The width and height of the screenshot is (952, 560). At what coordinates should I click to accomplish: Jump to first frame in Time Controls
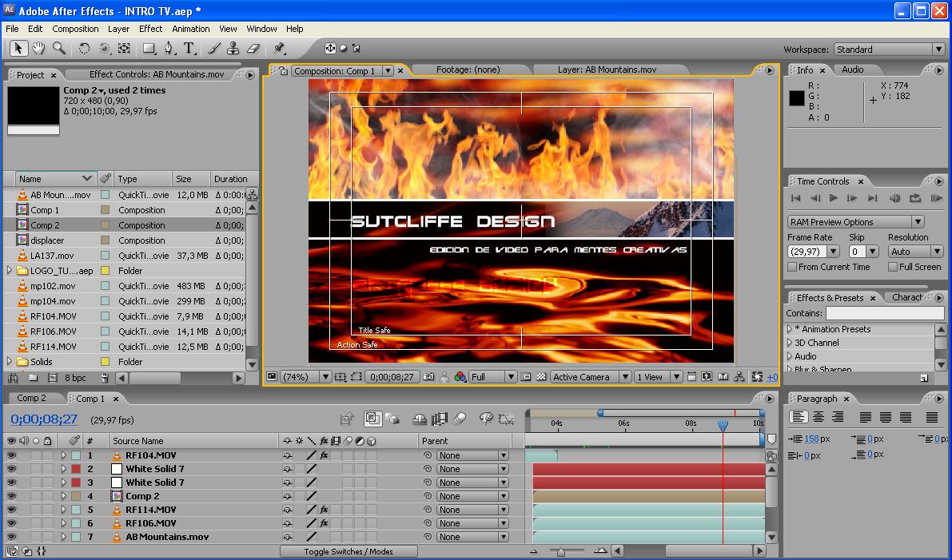pos(796,198)
